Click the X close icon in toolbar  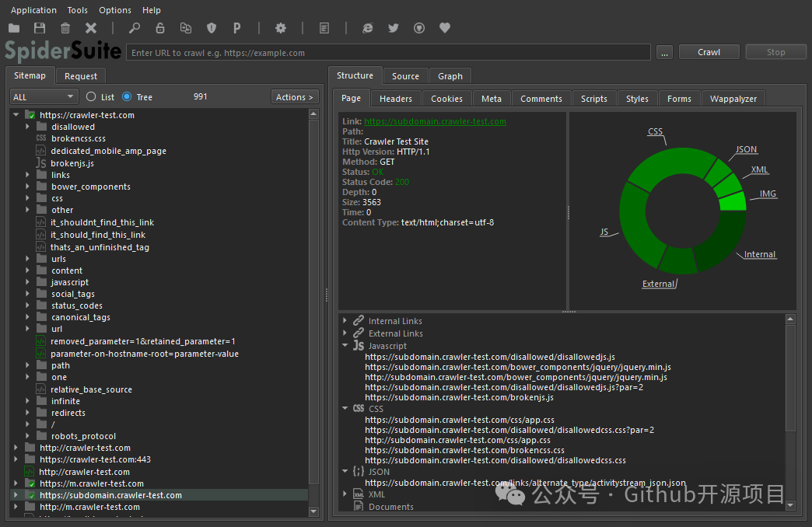coord(91,28)
